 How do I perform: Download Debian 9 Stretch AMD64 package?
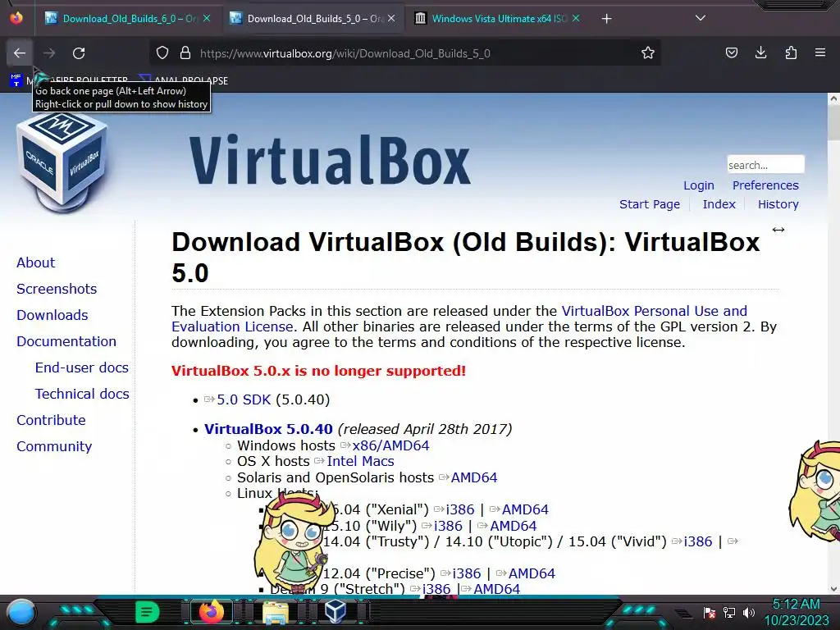496,589
